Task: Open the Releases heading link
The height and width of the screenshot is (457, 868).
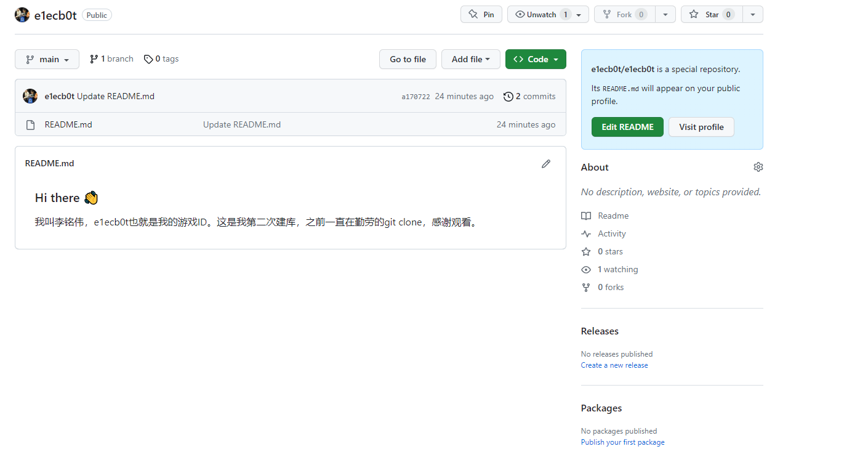Action: coord(600,331)
